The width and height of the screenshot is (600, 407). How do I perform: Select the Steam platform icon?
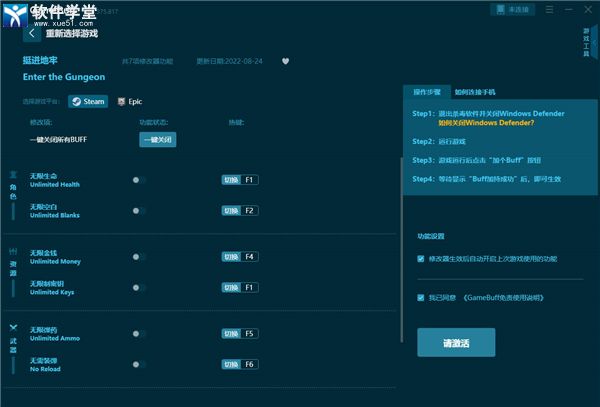point(87,101)
